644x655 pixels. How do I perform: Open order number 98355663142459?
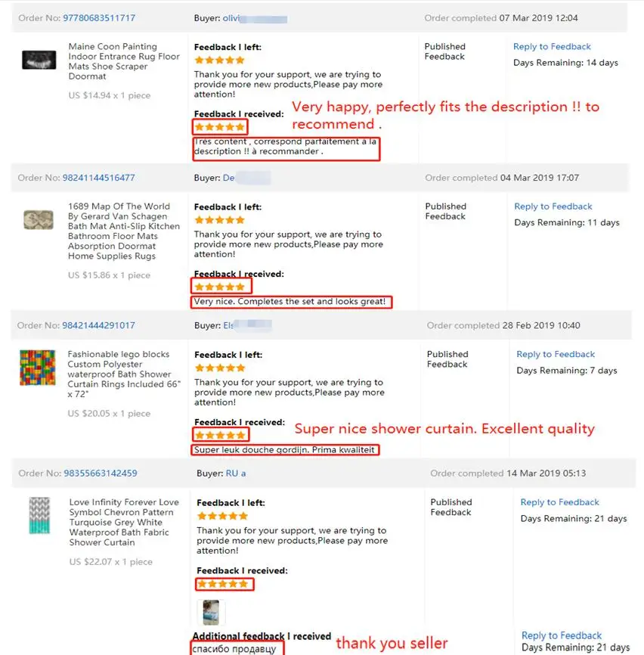(x=101, y=473)
